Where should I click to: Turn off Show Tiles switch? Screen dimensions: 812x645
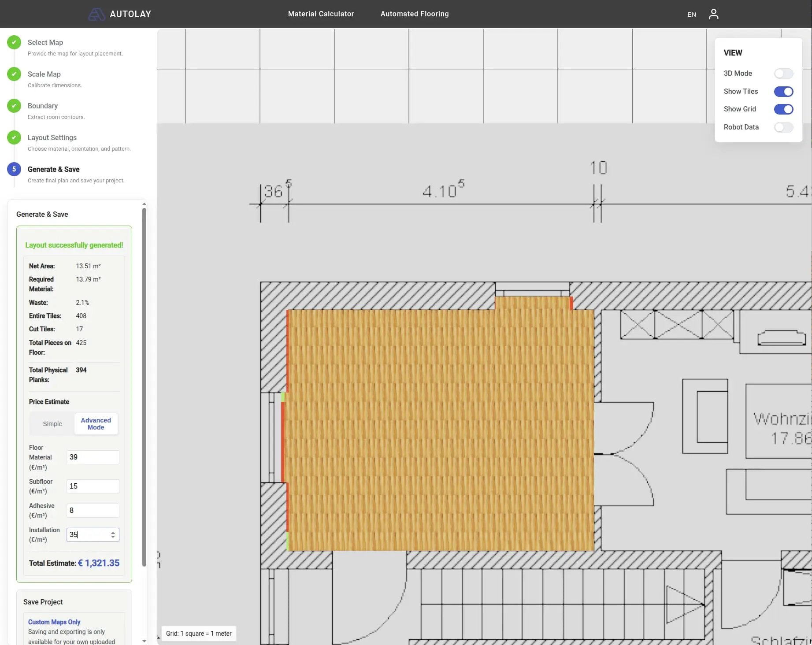click(783, 92)
